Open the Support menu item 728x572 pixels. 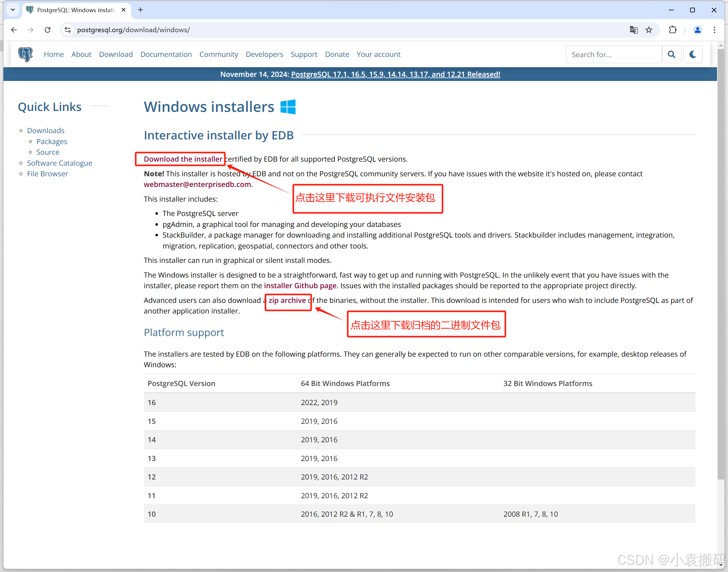(x=304, y=54)
